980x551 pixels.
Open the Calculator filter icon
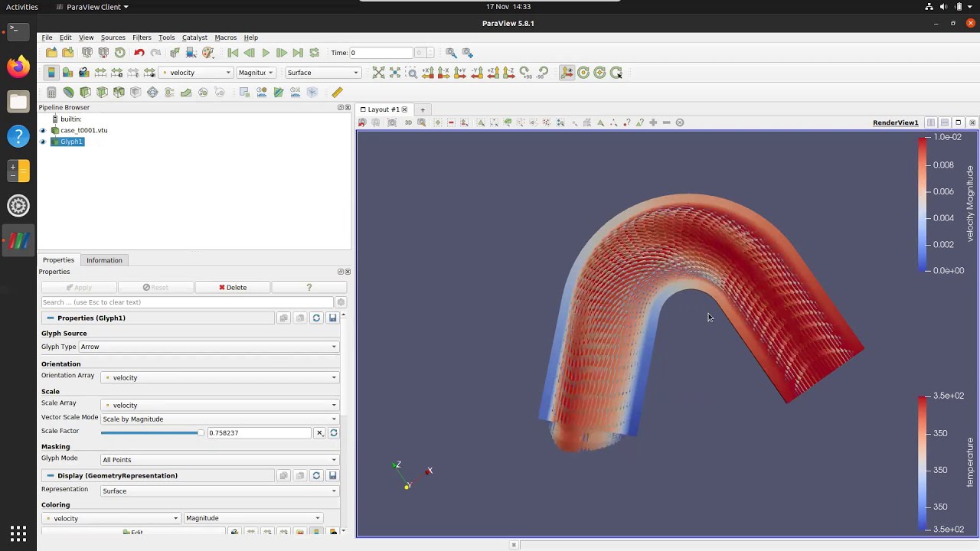pyautogui.click(x=51, y=93)
